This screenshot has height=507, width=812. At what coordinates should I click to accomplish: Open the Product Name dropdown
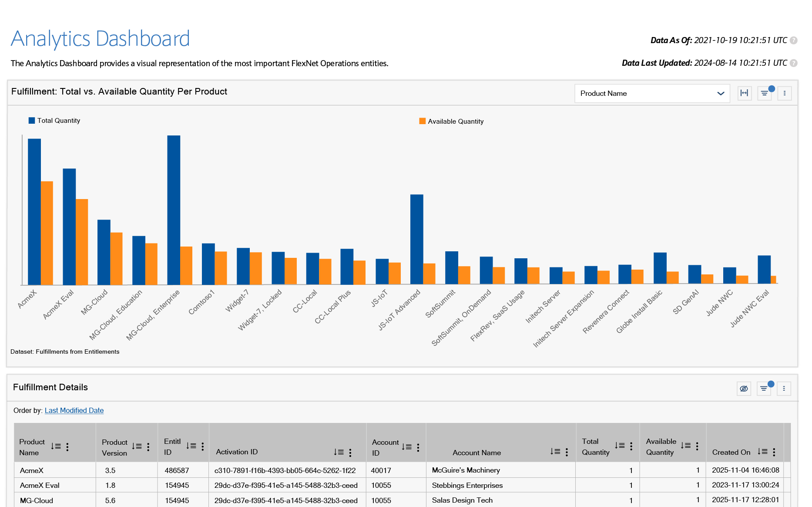coord(652,94)
